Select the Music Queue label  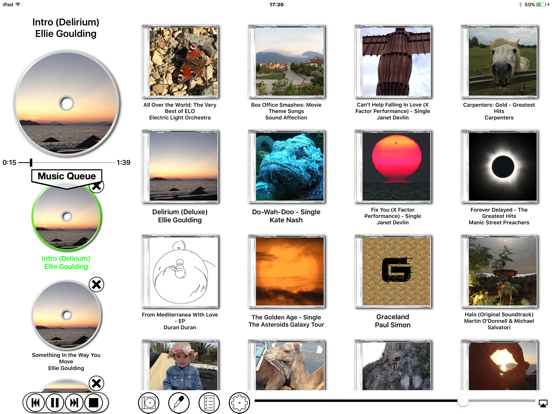(x=67, y=176)
